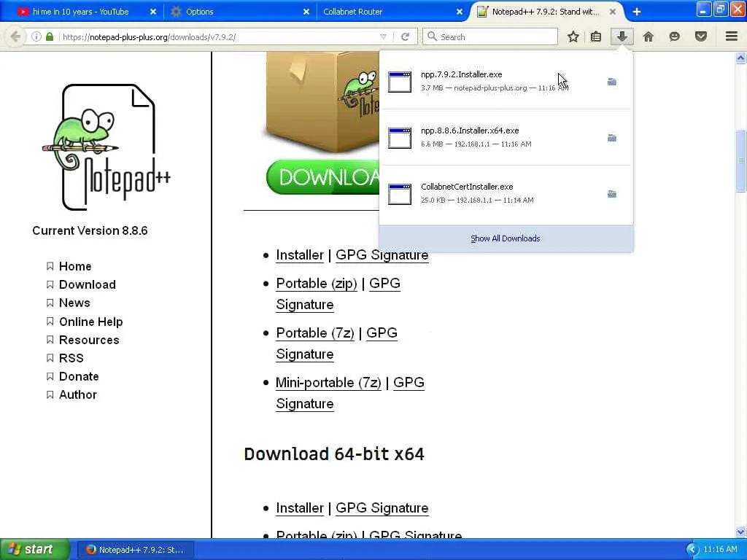Image resolution: width=747 pixels, height=560 pixels.
Task: Click the green secure padlock icon
Action: 50,36
